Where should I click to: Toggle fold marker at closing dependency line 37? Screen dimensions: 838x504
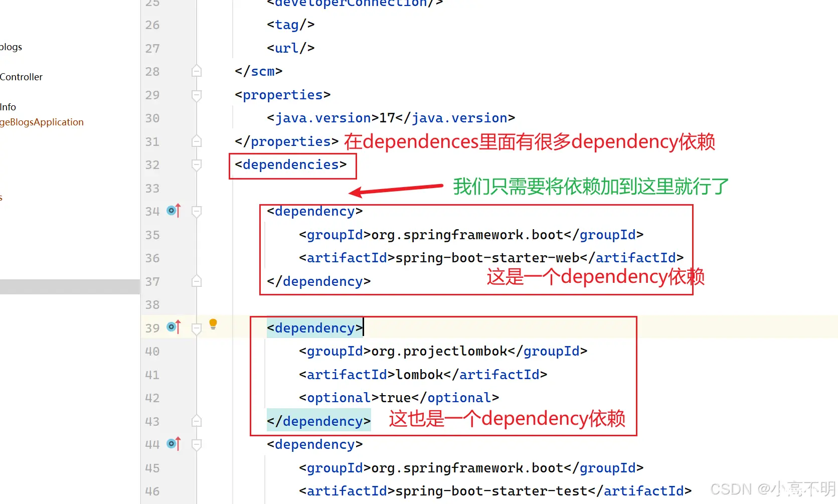click(197, 281)
